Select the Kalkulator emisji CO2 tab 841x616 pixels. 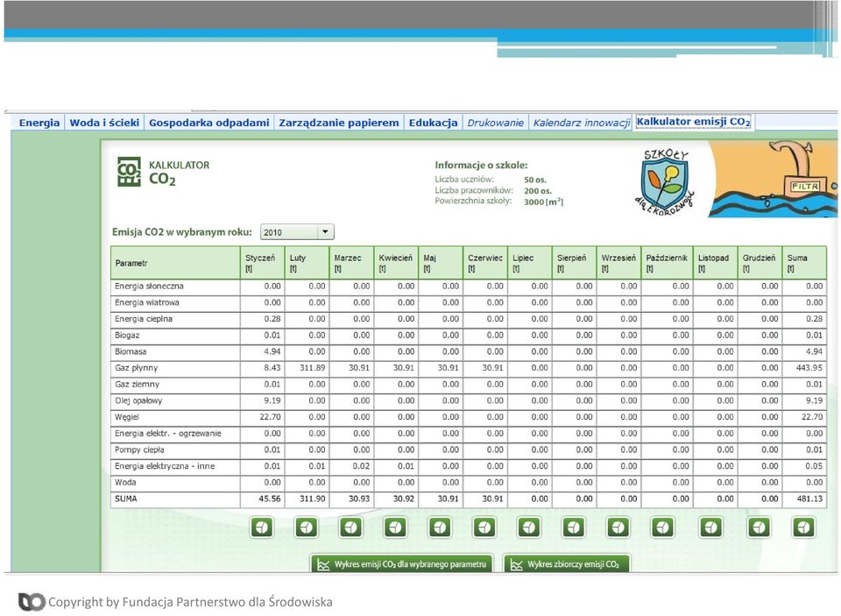[694, 122]
